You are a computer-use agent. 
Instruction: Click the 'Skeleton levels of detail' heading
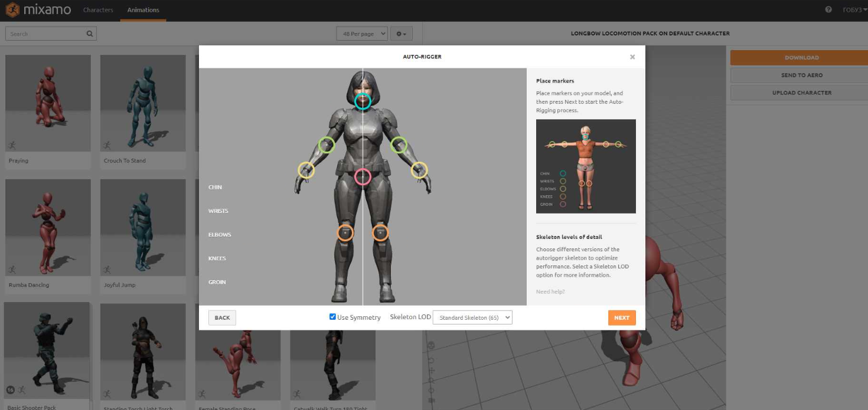569,237
